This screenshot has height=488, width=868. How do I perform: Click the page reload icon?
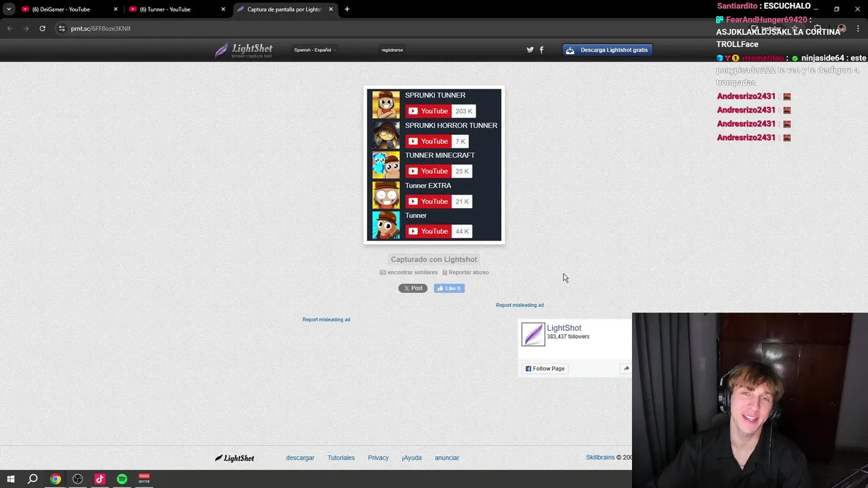[x=42, y=28]
